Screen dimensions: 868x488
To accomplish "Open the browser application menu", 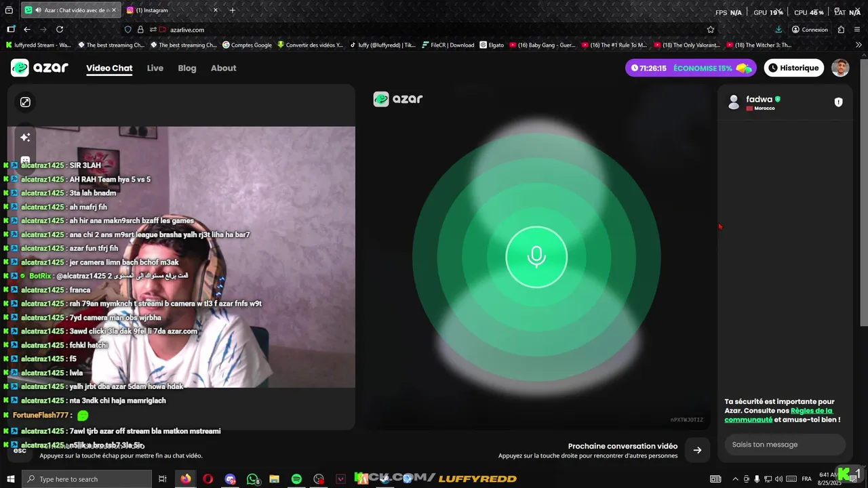I will point(858,29).
